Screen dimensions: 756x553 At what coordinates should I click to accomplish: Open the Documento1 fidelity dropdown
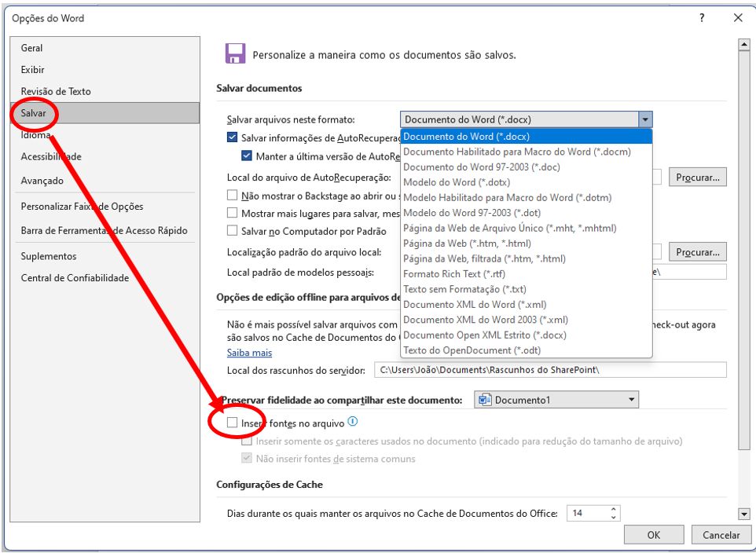click(633, 400)
